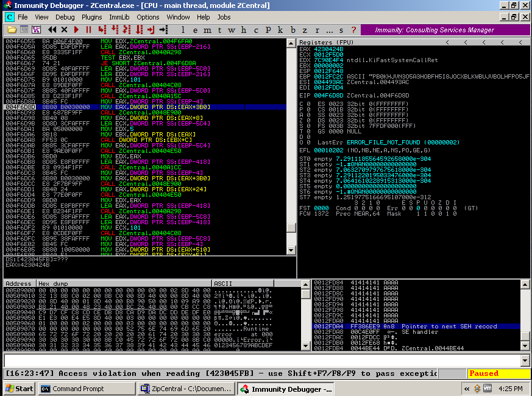Open the Jobs menu

(x=224, y=17)
